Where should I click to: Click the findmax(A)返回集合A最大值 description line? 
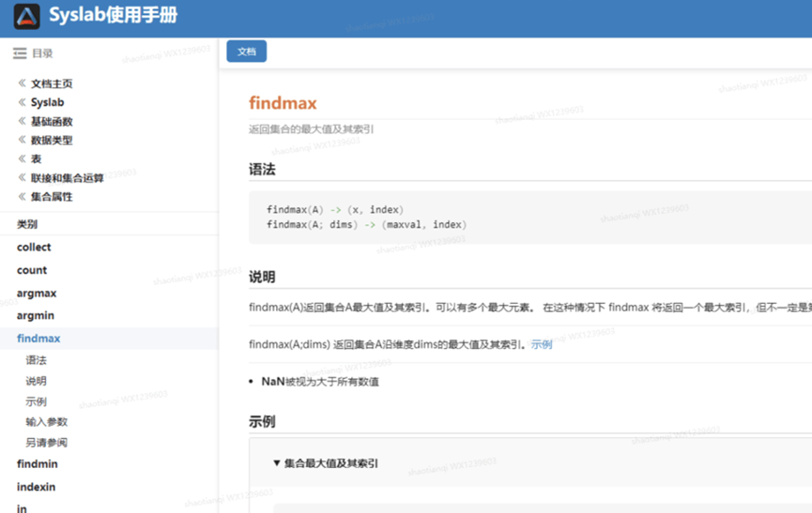[530, 308]
